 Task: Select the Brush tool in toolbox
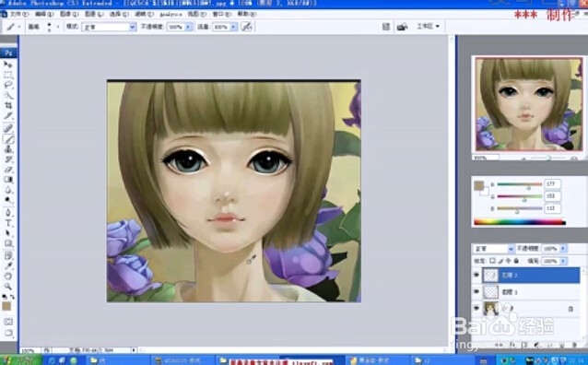[8, 139]
